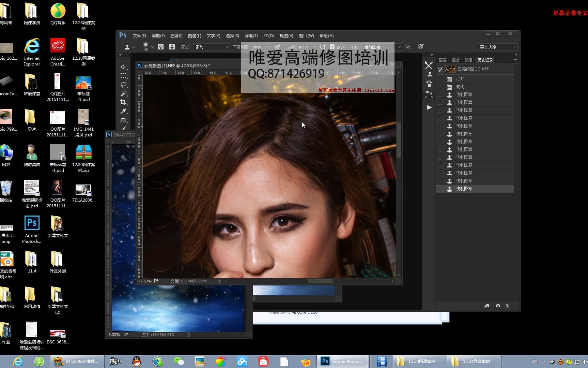The height and width of the screenshot is (368, 588).
Task: Toggle pressure for size icon
Action: (x=421, y=47)
